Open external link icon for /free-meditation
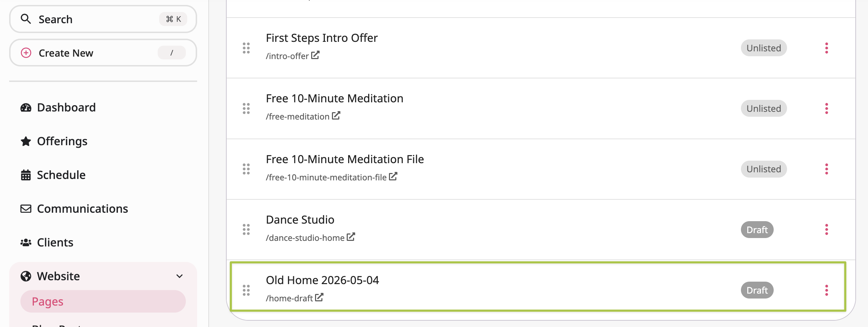 (336, 116)
